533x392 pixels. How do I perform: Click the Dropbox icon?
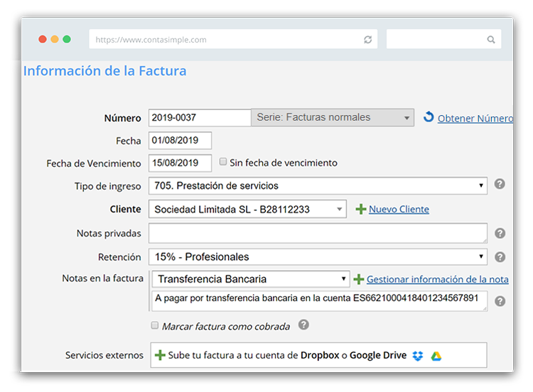coord(418,356)
